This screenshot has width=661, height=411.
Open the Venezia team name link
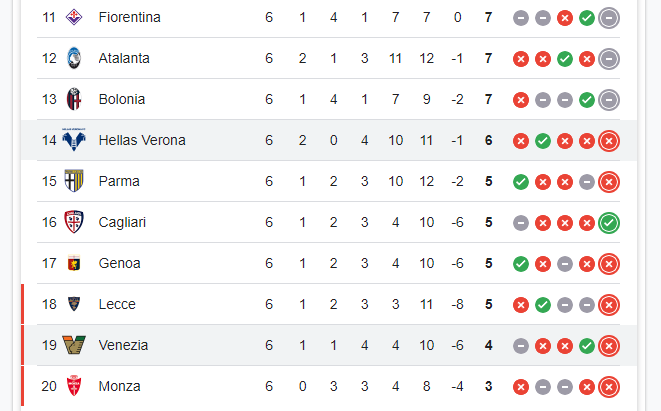[123, 345]
